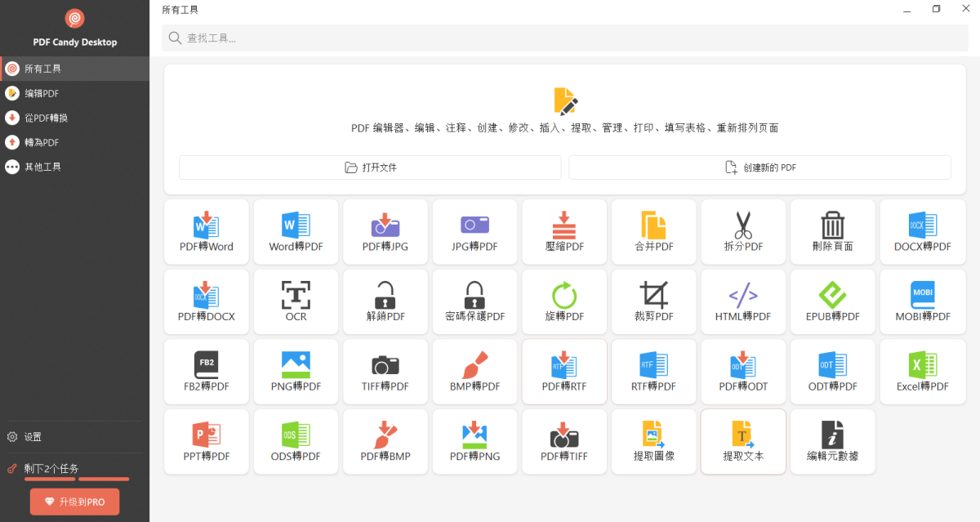The width and height of the screenshot is (980, 522).
Task: Launch the 壓縮PDF tool
Action: (x=564, y=231)
